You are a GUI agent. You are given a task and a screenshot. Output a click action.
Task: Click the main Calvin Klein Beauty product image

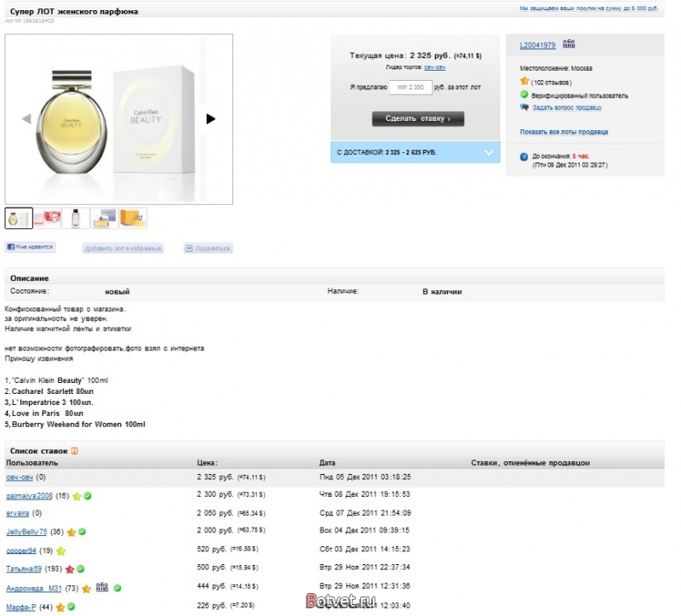(118, 119)
